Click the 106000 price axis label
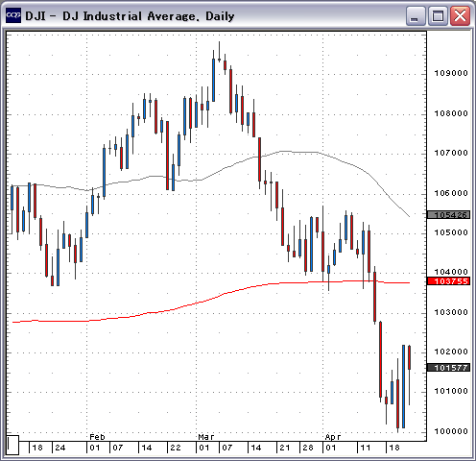Viewport: 476px width, 461px height. point(451,193)
